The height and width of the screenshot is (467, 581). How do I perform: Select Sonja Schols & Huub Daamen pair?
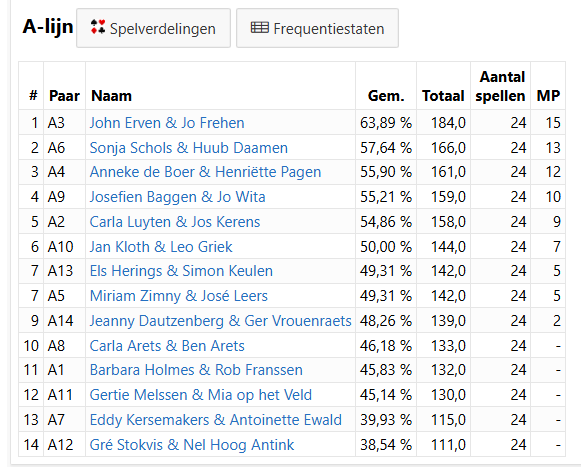pyautogui.click(x=189, y=148)
